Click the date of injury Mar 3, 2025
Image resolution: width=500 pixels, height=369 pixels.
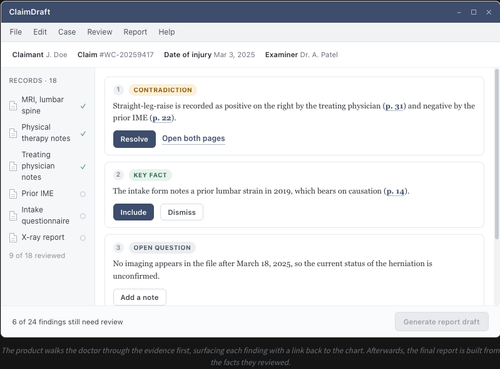pyautogui.click(x=234, y=55)
